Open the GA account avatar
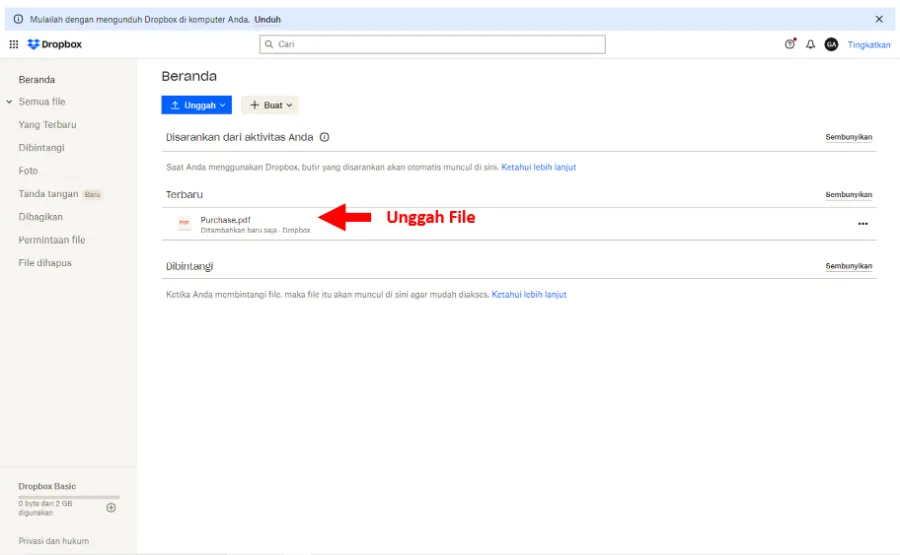This screenshot has height=555, width=900. coord(831,44)
